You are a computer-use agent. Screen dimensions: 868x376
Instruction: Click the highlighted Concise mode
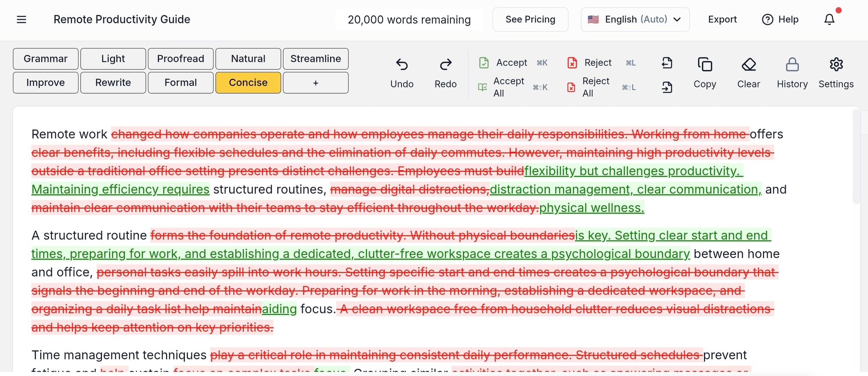248,83
